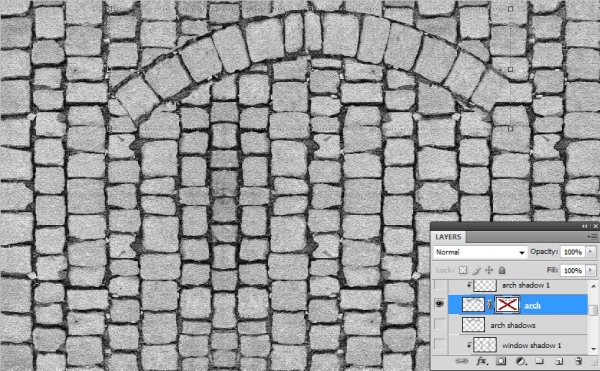Lock image pixels brush icon

(476, 270)
